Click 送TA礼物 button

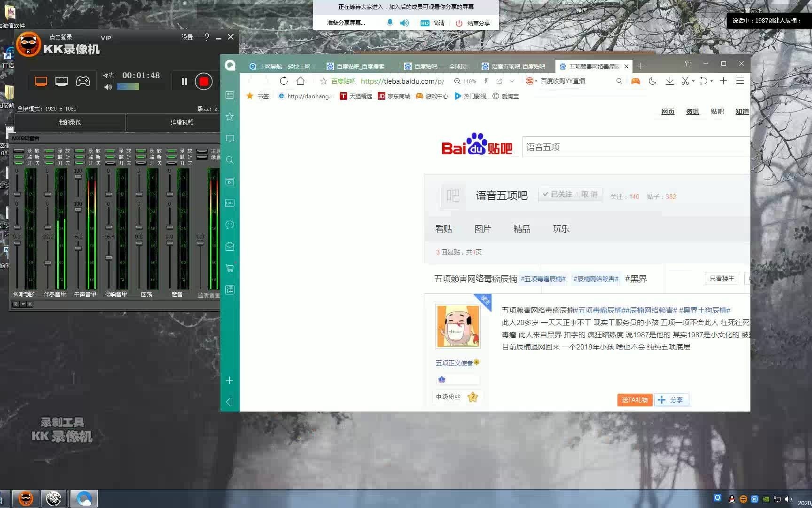tap(634, 400)
